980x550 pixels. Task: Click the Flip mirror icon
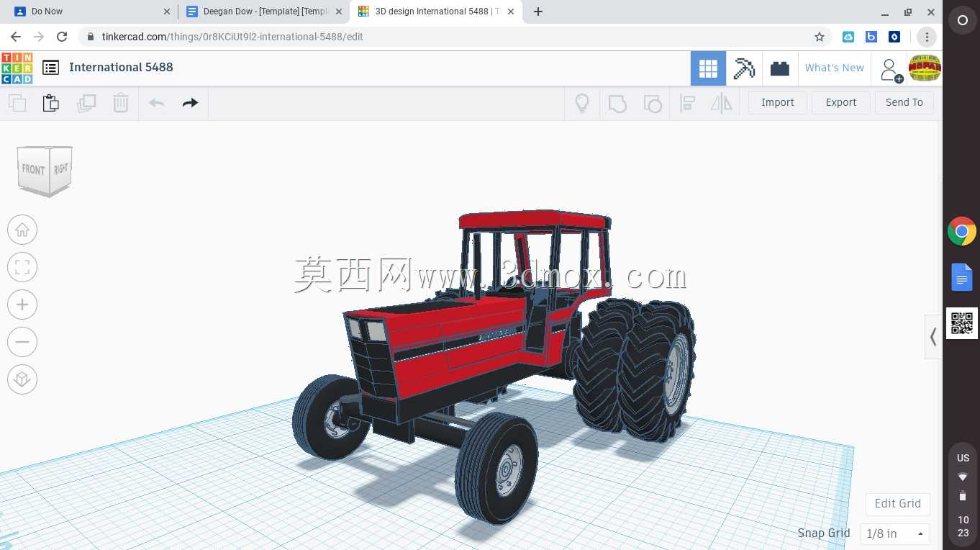722,103
